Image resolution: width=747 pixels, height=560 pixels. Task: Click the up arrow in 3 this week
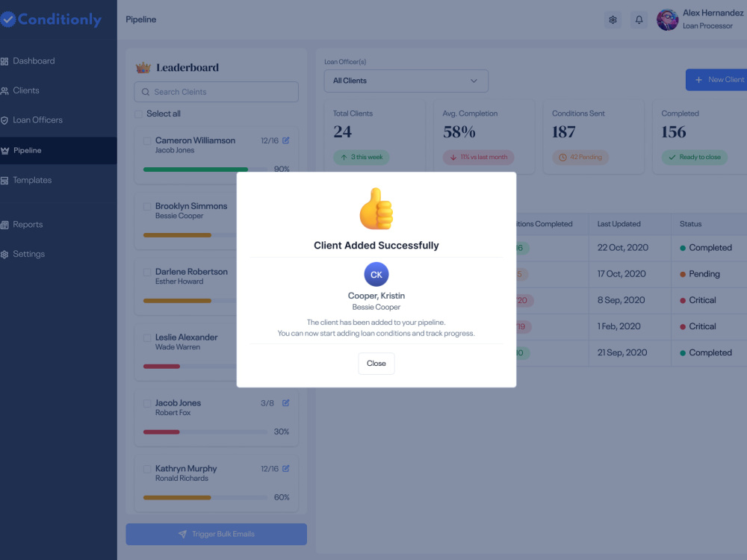point(344,158)
